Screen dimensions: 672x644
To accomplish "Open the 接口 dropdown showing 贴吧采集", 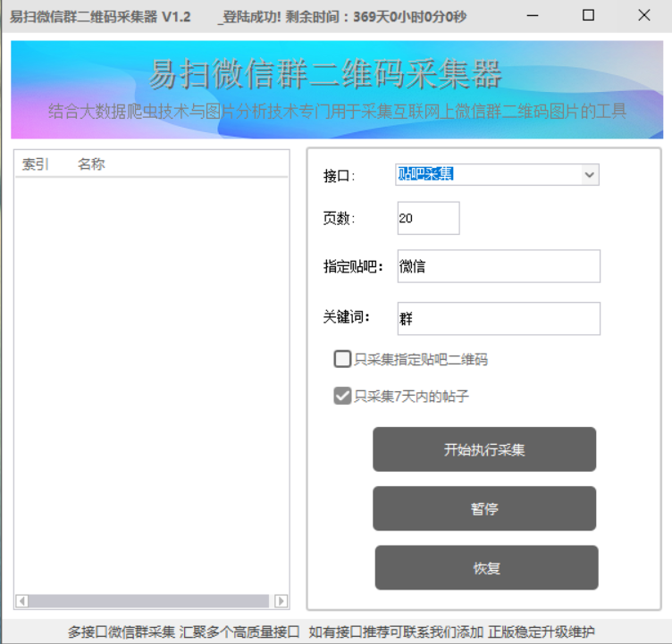I will (497, 175).
